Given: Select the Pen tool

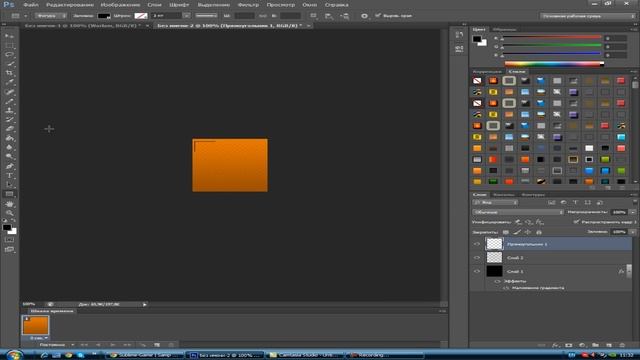Looking at the screenshot, I should pos(9,166).
